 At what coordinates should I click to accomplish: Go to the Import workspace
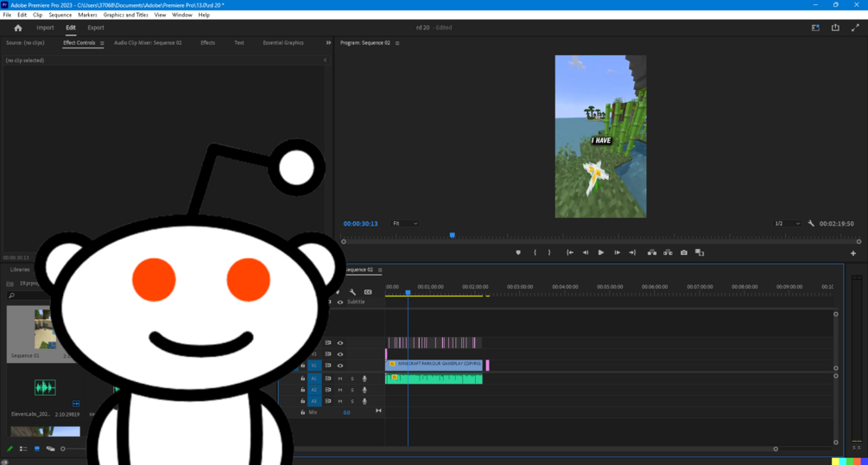[46, 28]
